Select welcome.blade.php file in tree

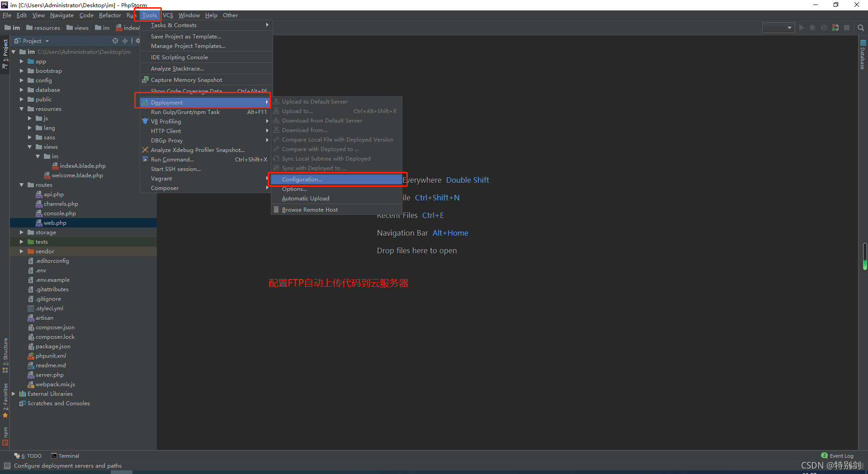pyautogui.click(x=77, y=175)
